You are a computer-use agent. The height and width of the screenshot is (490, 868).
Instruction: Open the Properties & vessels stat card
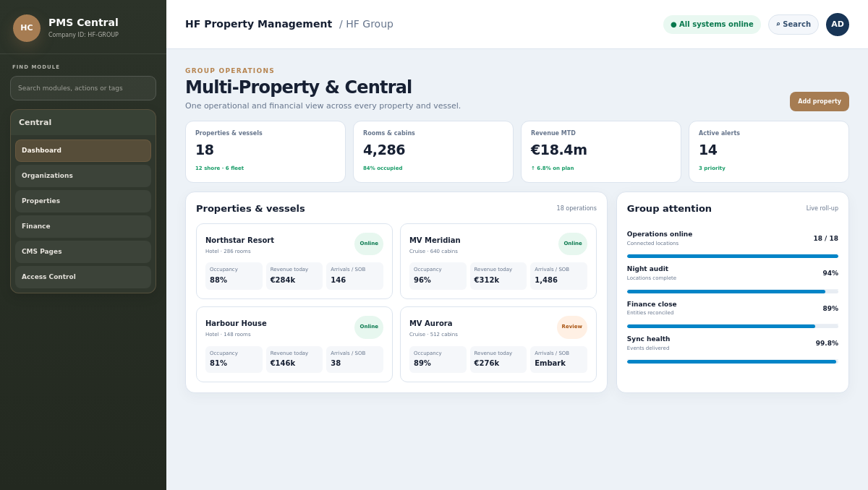tap(265, 152)
